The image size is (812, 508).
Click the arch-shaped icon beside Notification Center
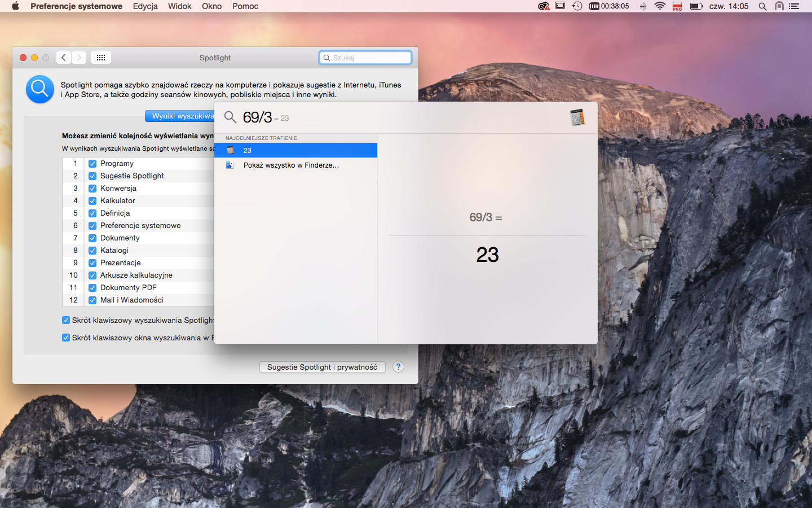pyautogui.click(x=779, y=6)
